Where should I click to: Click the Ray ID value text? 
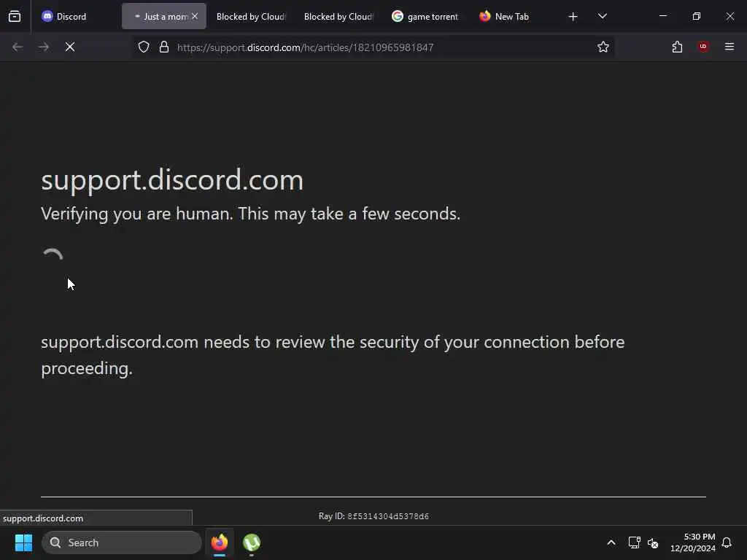(388, 516)
